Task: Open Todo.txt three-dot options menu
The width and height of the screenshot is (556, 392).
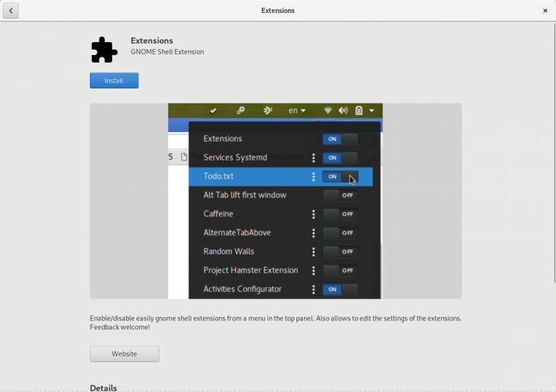Action: [313, 176]
